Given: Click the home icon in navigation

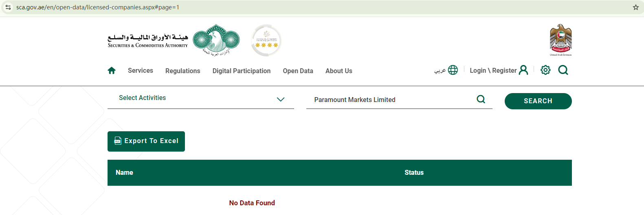Looking at the screenshot, I should pos(112,71).
